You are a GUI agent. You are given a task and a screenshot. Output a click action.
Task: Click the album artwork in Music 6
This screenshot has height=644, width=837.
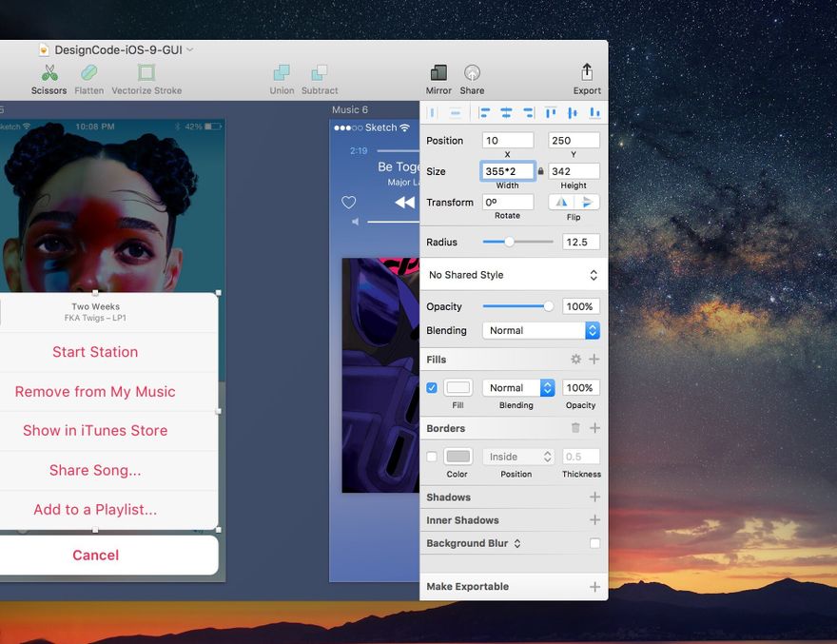[380, 376]
